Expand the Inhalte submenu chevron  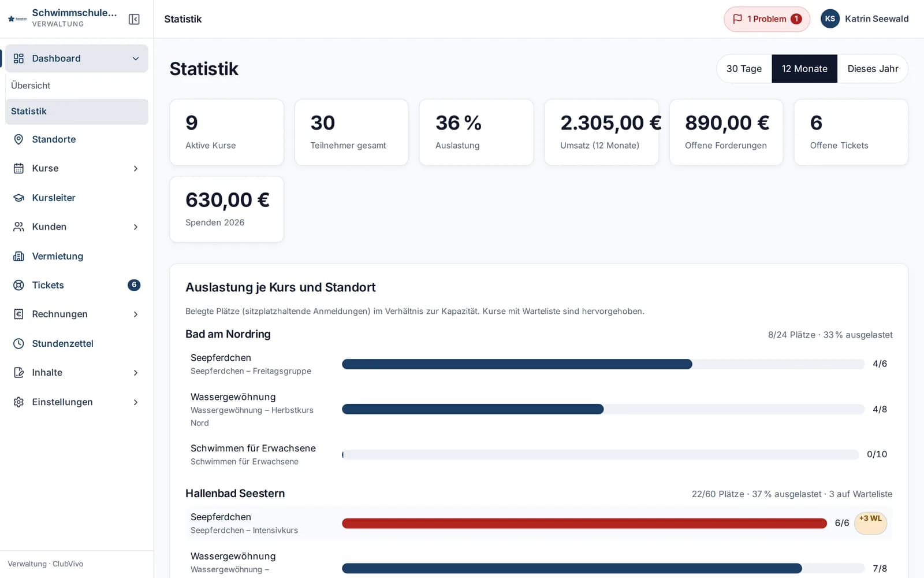136,372
